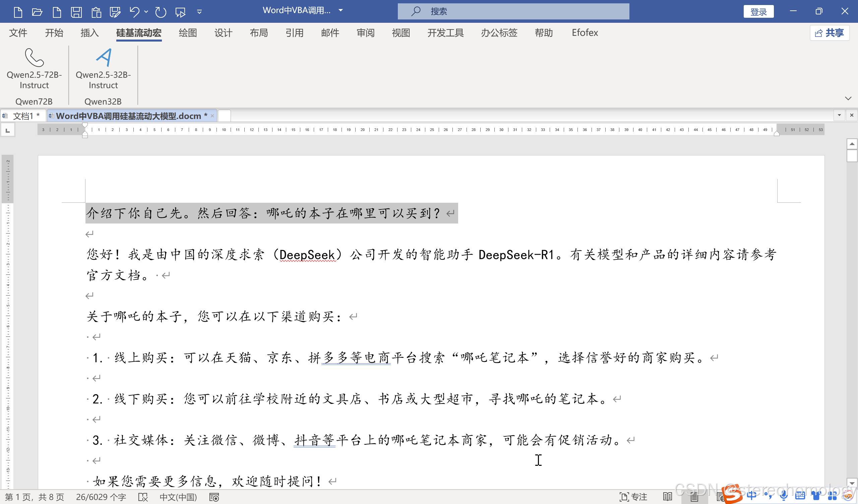Click the 登录 sign-in button
This screenshot has height=504, width=858.
click(x=758, y=12)
